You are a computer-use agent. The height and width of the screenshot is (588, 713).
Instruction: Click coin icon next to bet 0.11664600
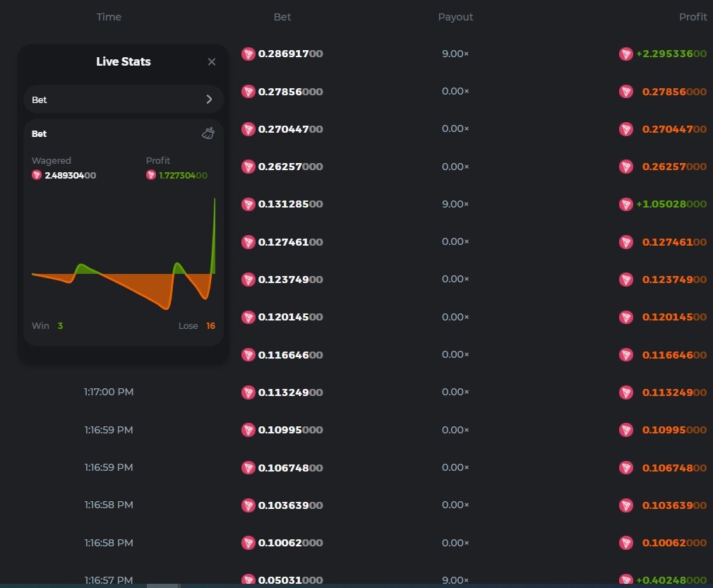click(x=248, y=355)
